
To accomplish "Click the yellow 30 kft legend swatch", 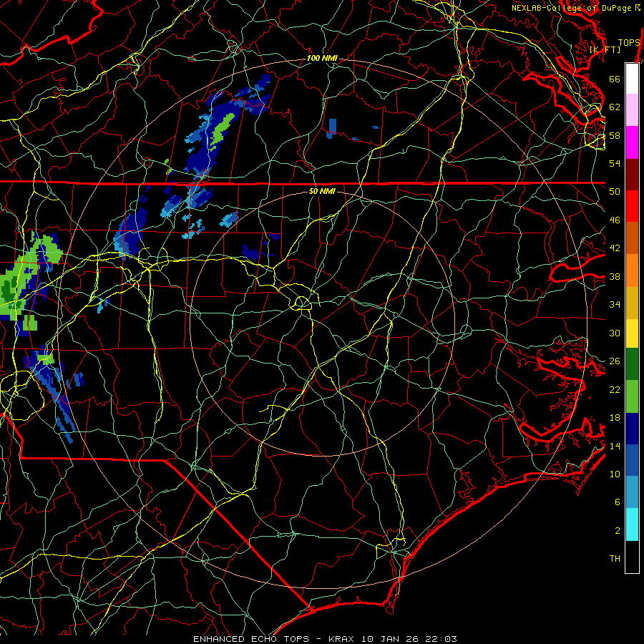I will click(x=632, y=333).
